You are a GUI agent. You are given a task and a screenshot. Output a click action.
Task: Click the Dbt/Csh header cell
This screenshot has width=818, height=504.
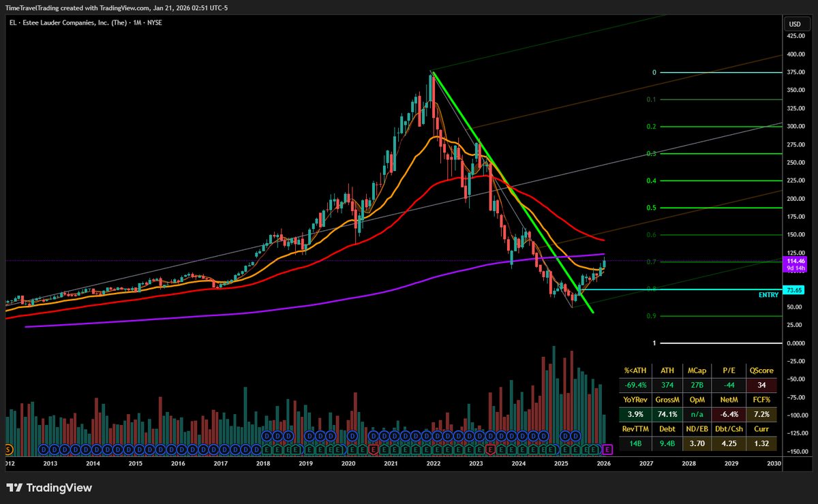point(729,428)
